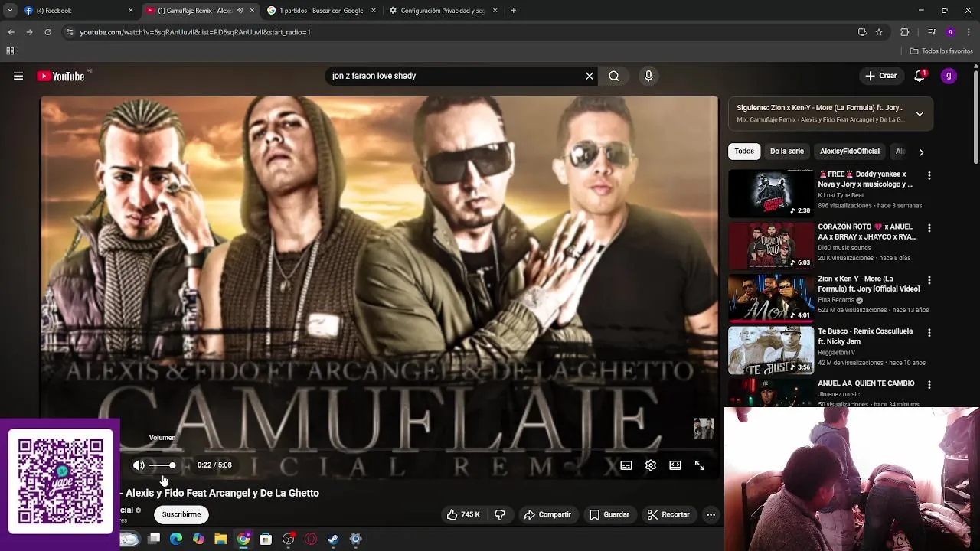The width and height of the screenshot is (980, 551).
Task: Reload the page with the refresh icon
Action: 47,32
